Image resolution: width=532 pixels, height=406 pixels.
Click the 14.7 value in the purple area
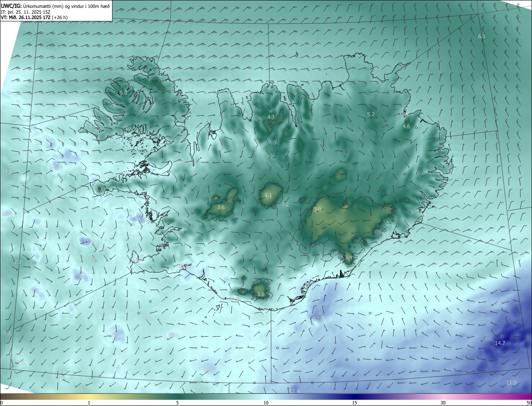(500, 343)
